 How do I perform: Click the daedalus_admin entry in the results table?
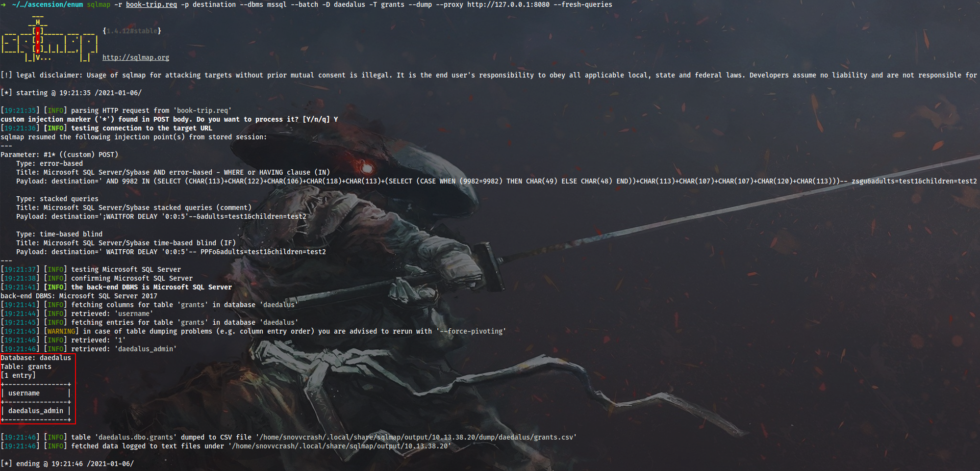coord(35,411)
